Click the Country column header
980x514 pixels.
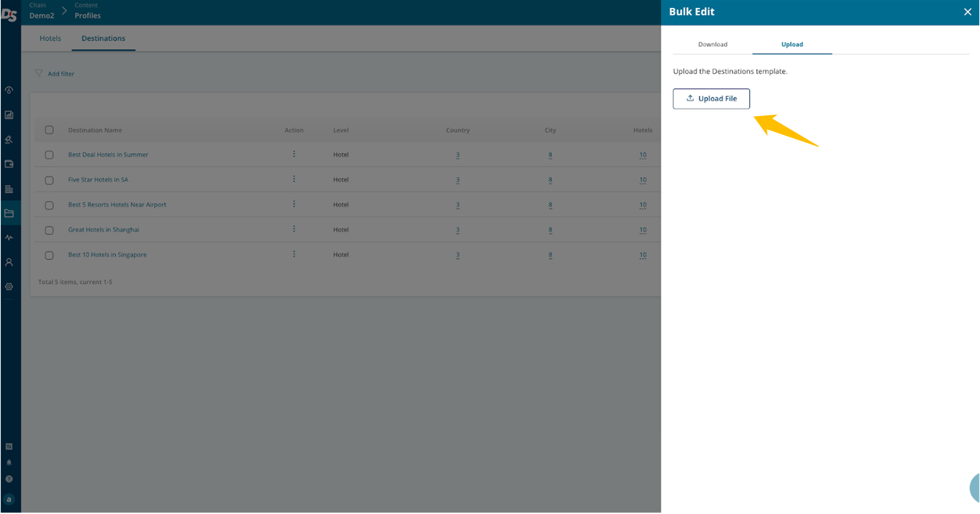(458, 130)
